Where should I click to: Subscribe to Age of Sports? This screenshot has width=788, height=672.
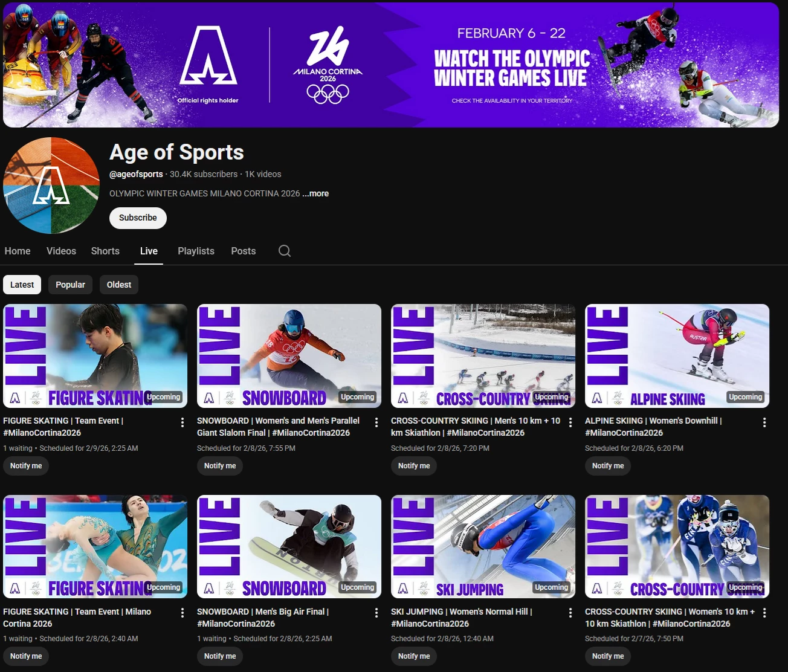point(138,218)
